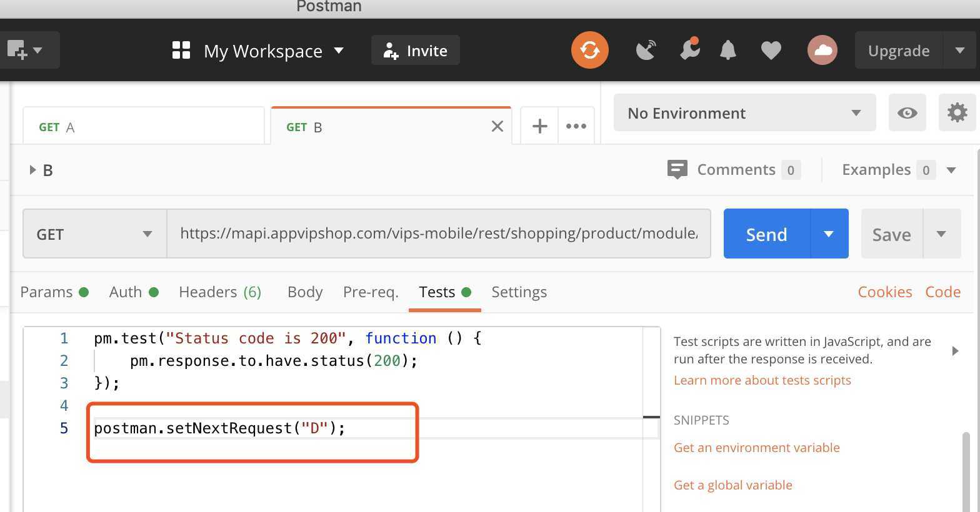This screenshot has width=980, height=512.
Task: Click the Code link
Action: [942, 292]
